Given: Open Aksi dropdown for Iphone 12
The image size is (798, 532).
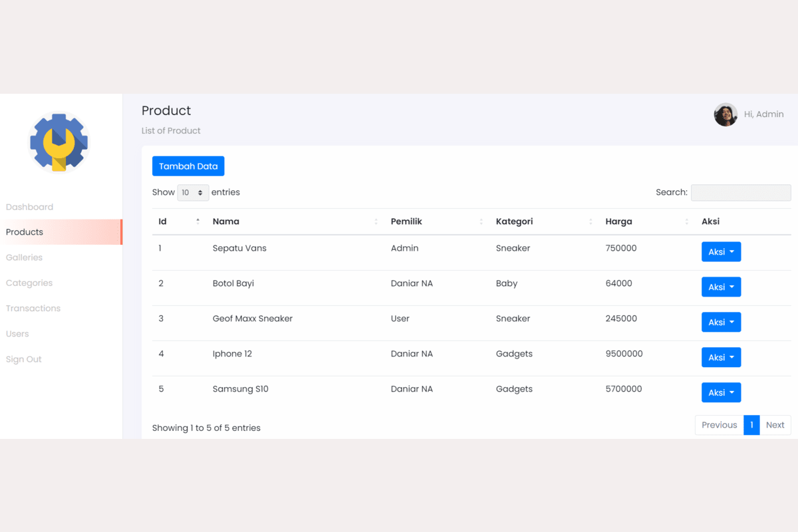Looking at the screenshot, I should pos(721,358).
